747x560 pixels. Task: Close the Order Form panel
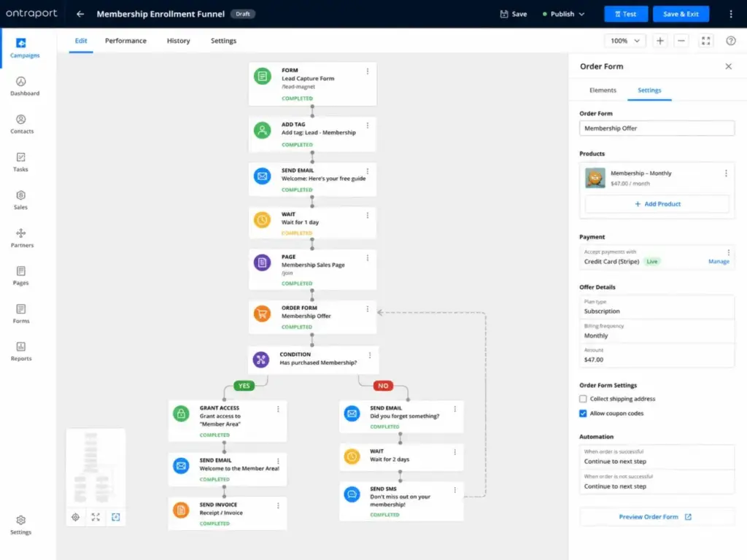(x=728, y=66)
